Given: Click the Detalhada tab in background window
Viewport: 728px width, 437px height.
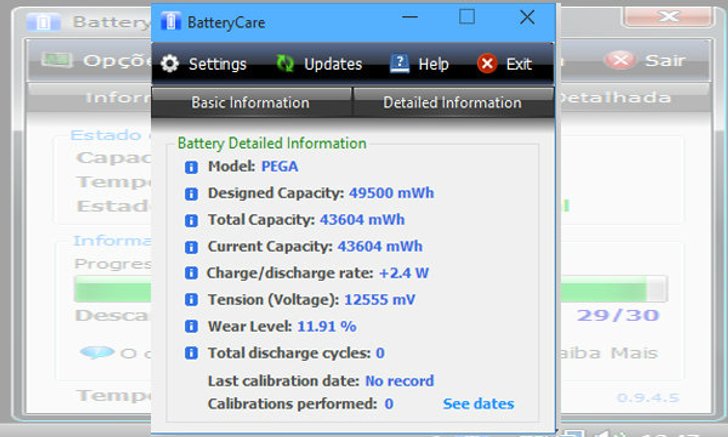Looking at the screenshot, I should click(614, 97).
